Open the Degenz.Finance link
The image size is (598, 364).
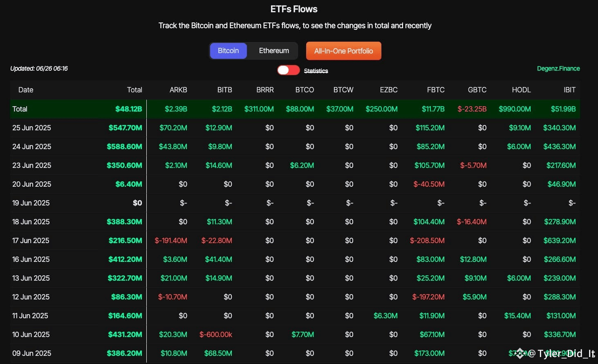pos(558,69)
